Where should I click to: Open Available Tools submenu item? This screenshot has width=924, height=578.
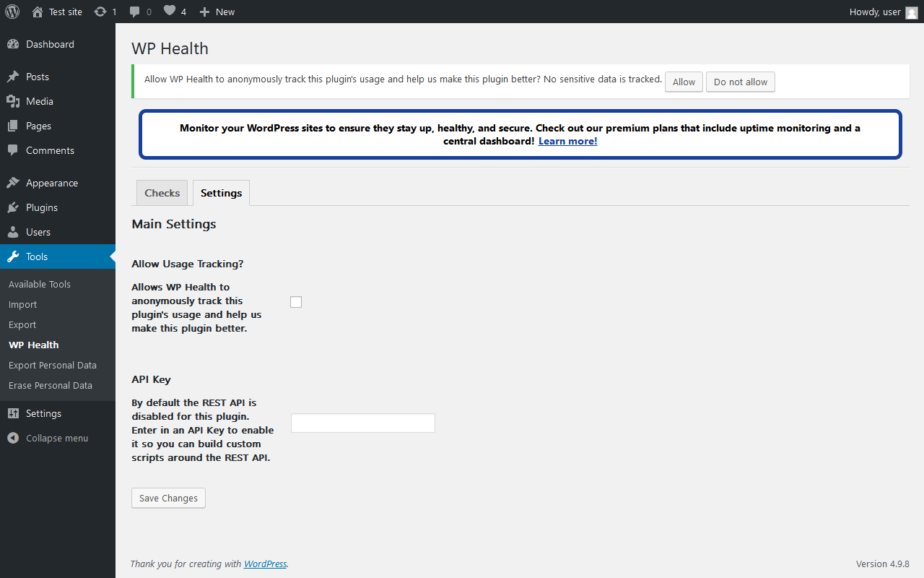point(40,284)
